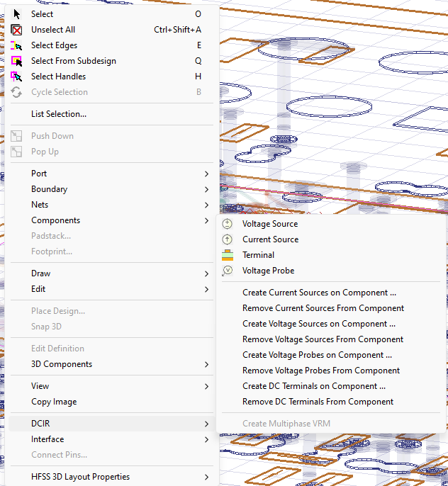Viewport: 448px width, 486px height.
Task: Choose Unselect All menu entry
Action: tap(111, 30)
